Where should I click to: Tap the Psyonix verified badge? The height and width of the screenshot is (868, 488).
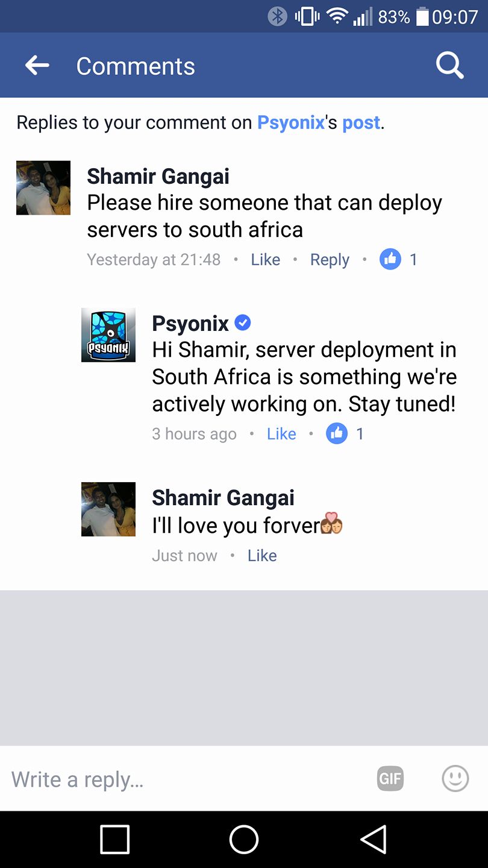[242, 323]
